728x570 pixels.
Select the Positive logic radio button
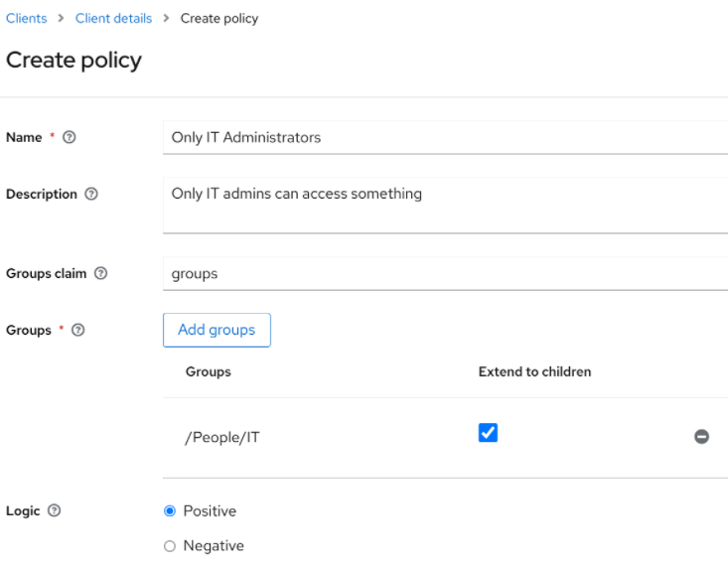[x=169, y=511]
